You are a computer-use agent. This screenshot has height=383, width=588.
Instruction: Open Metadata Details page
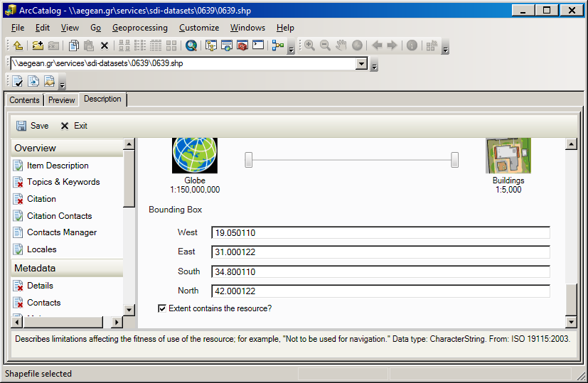(x=33, y=286)
